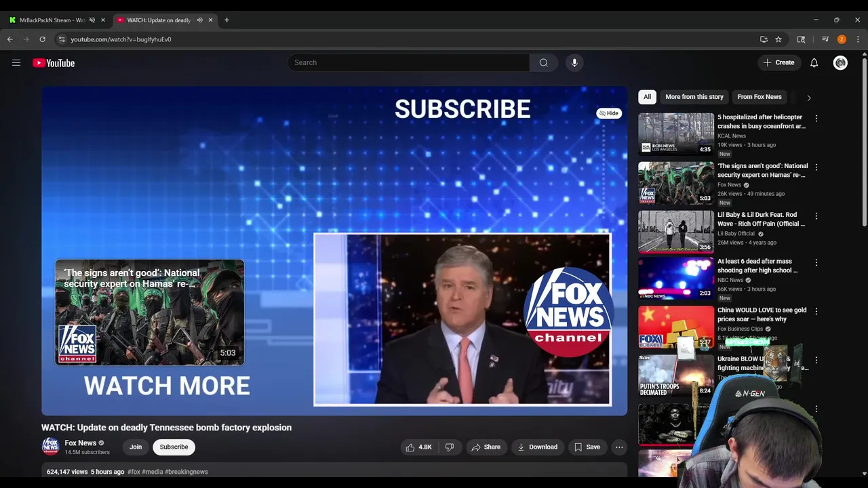Open options for China gold prices video
This screenshot has width=868, height=488.
[816, 311]
